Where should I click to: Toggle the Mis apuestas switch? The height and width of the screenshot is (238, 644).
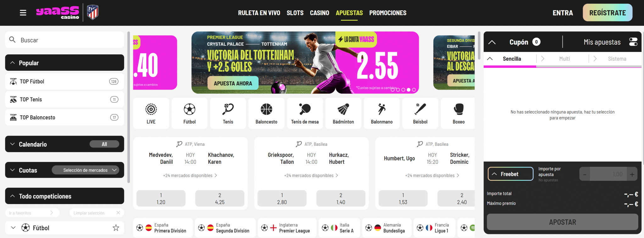pos(633,42)
